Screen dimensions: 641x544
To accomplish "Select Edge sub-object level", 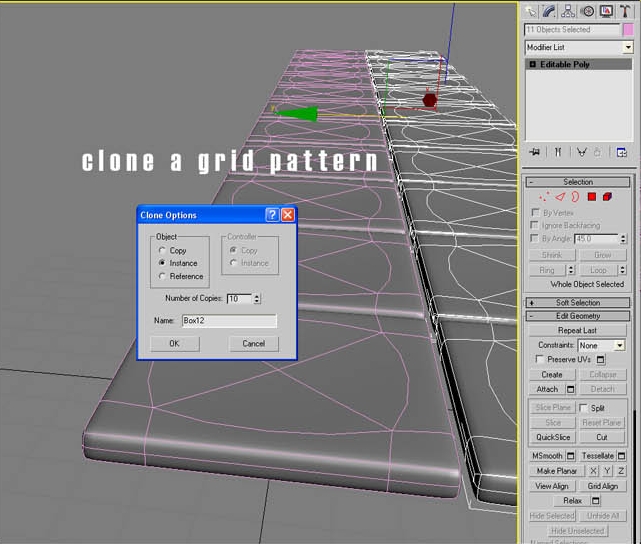I will [x=560, y=197].
